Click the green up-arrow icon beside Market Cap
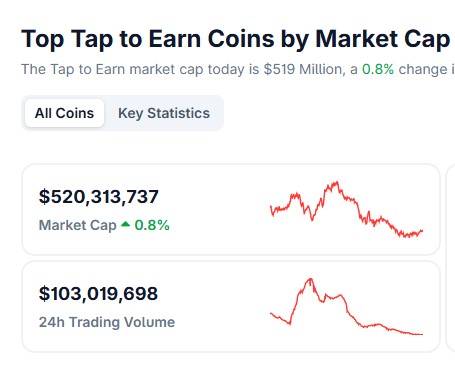 [x=125, y=224]
